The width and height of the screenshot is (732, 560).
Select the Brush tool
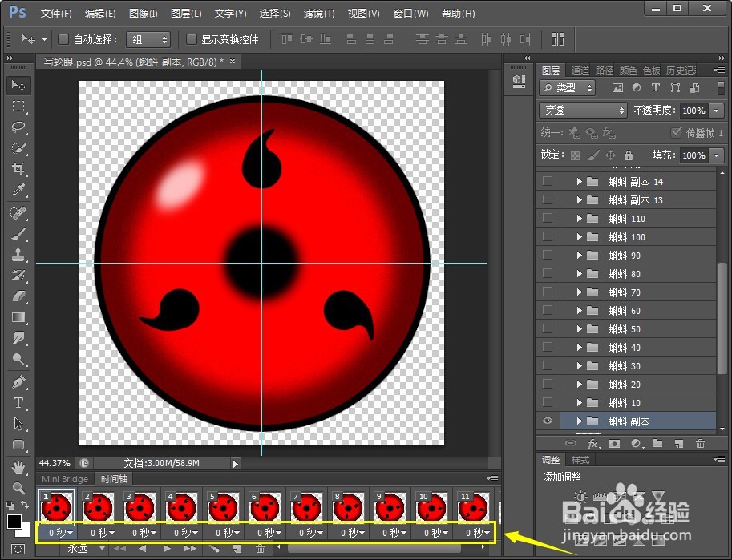point(18,234)
